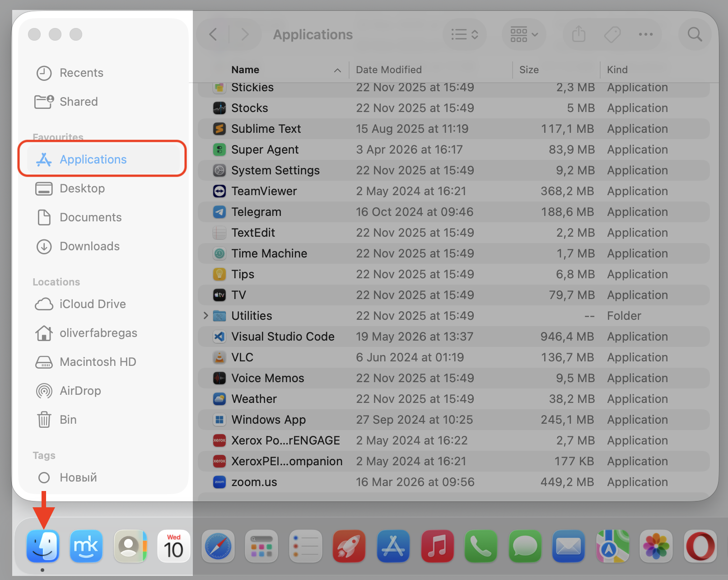
Task: Select the TextEdit row
Action: [x=454, y=233]
